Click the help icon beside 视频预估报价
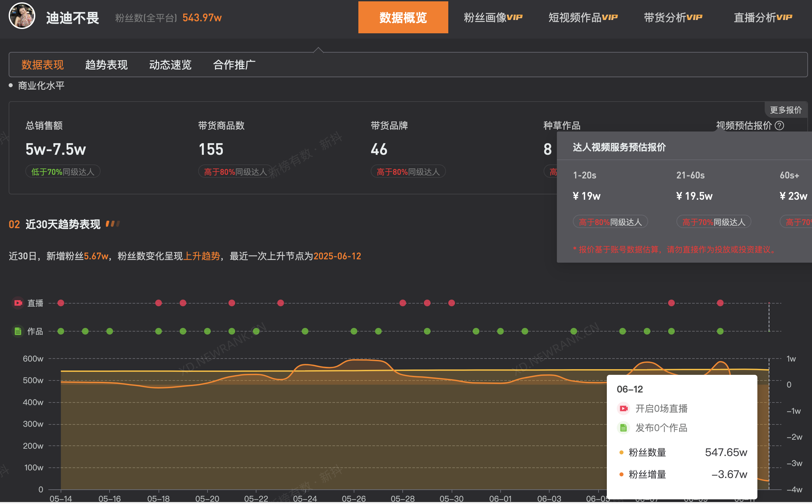Screen dimensions: 812x504 (780, 126)
